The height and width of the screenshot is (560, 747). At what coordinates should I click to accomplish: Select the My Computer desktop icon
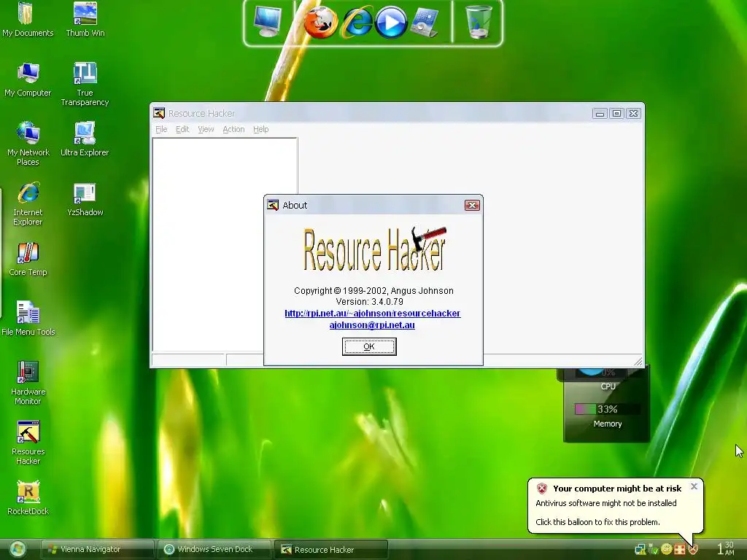pyautogui.click(x=28, y=79)
